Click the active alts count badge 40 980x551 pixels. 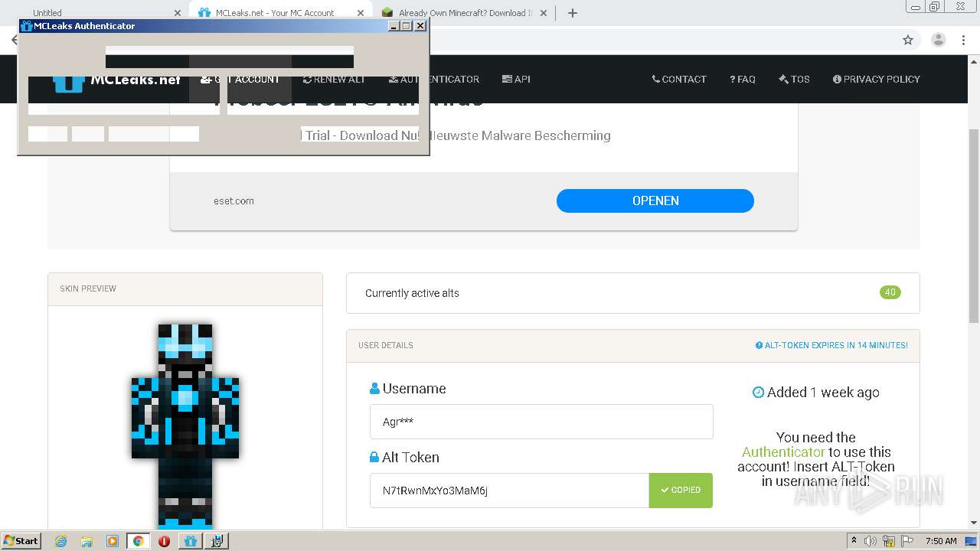pyautogui.click(x=890, y=292)
